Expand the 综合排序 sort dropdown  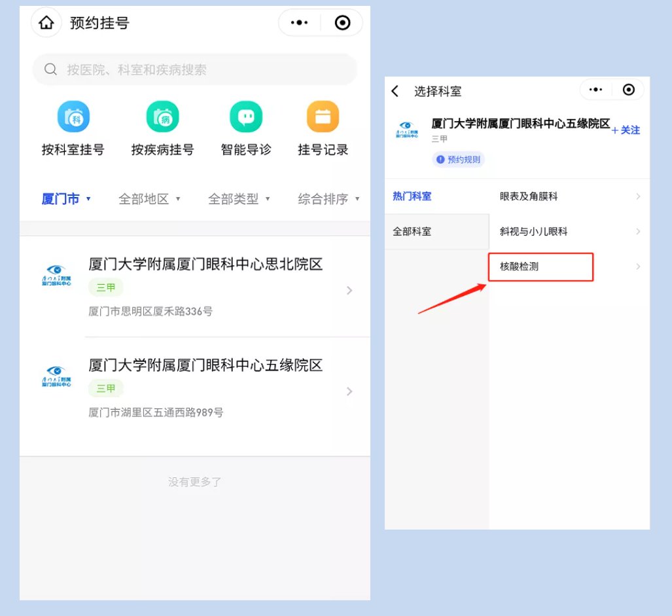click(328, 199)
